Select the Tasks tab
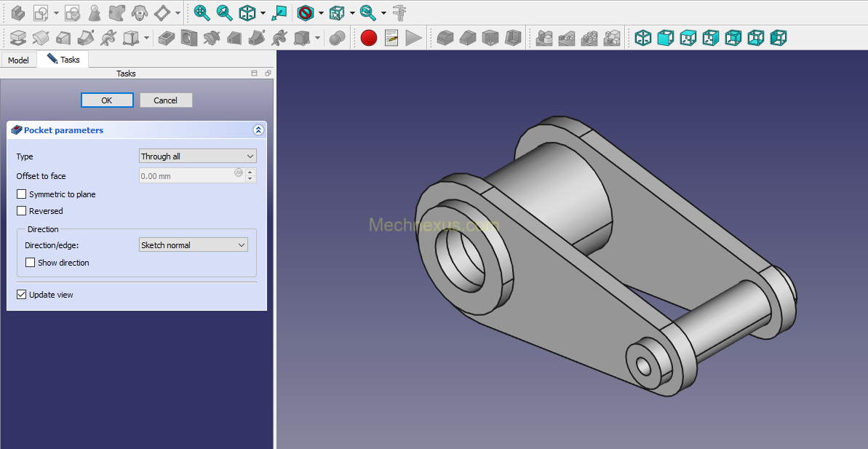The width and height of the screenshot is (868, 449). 64,60
